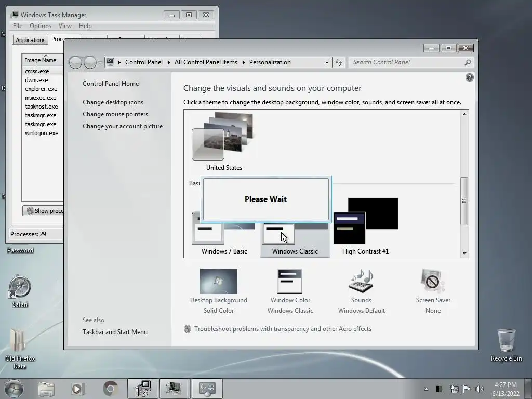Image resolution: width=532 pixels, height=399 pixels.
Task: Open Task Manager Help menu
Action: tap(85, 26)
